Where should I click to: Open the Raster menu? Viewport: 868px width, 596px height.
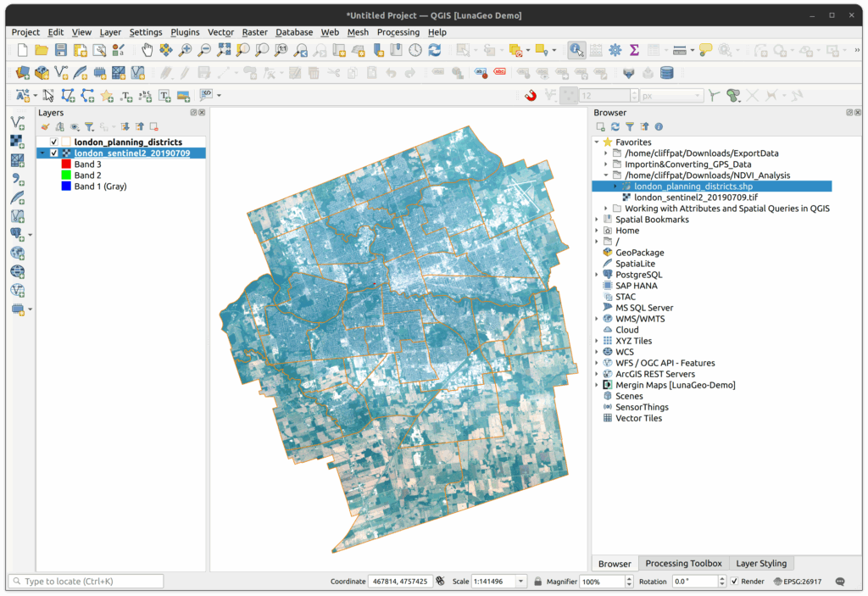coord(254,32)
